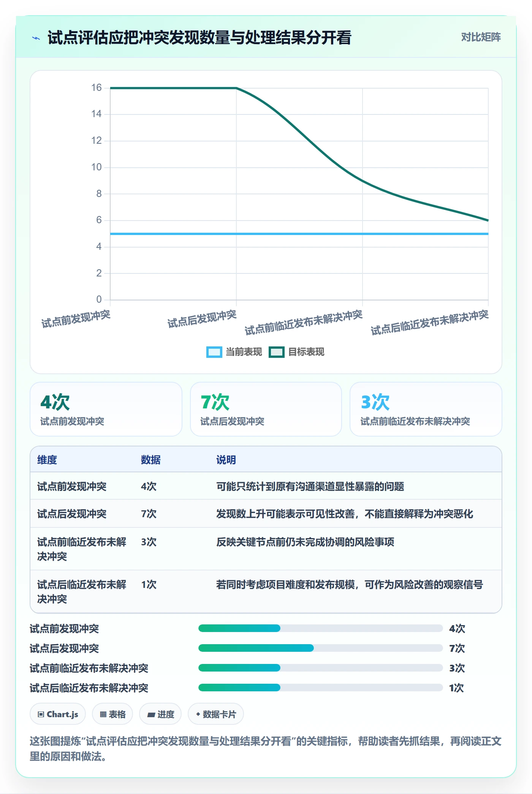This screenshot has height=794, width=532.
Task: Click chart axis label 试点后临近发布未解决冲突
Action: pyautogui.click(x=430, y=322)
